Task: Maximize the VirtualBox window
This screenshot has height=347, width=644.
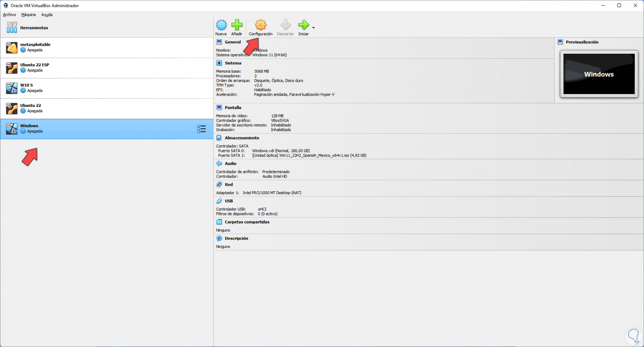Action: [x=619, y=5]
